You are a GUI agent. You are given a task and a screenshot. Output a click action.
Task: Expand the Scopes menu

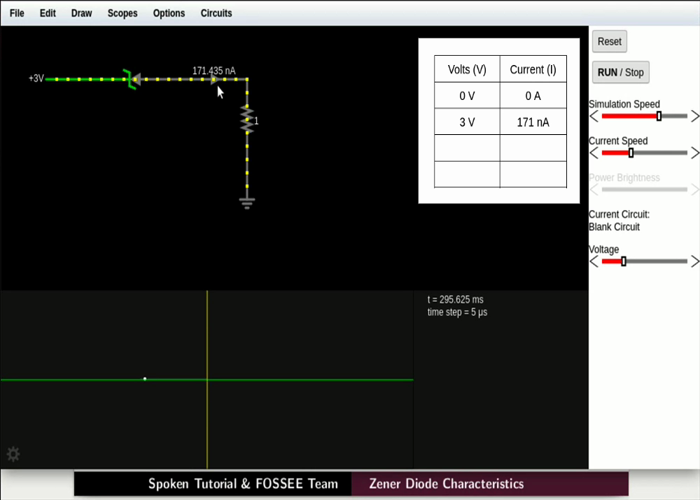coord(122,13)
